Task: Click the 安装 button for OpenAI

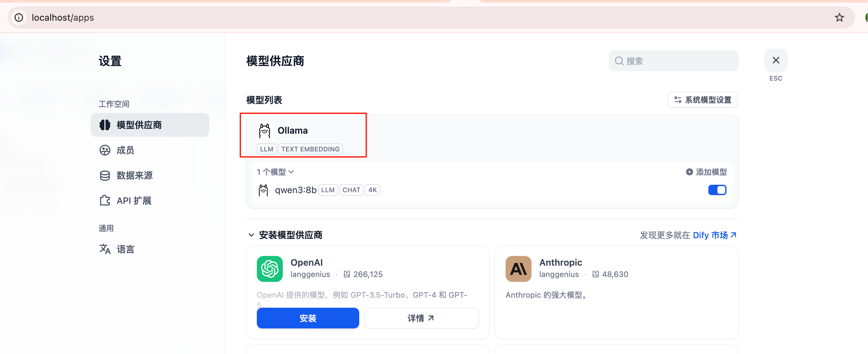Action: 308,318
